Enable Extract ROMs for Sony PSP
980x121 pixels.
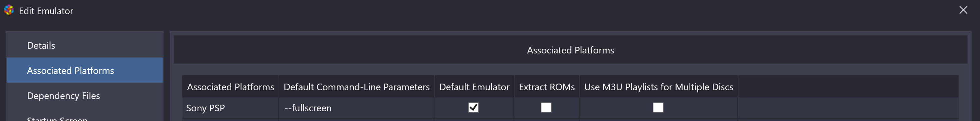[546, 108]
